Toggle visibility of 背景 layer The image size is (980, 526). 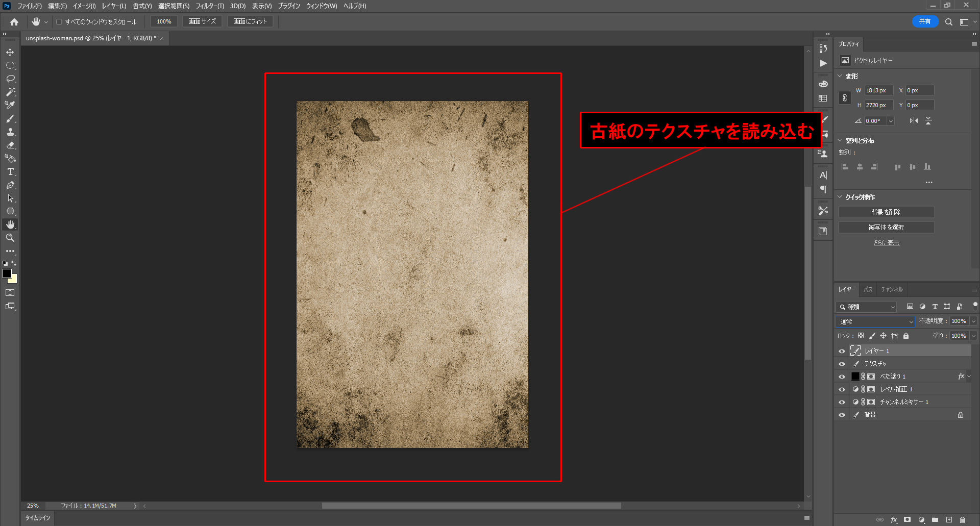(x=842, y=415)
